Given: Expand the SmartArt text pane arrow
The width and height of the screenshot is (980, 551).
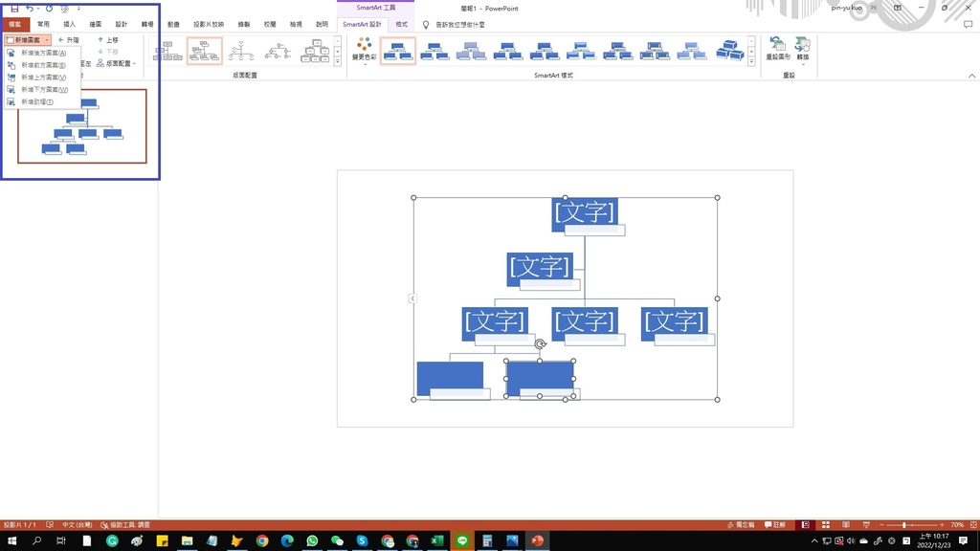Looking at the screenshot, I should (x=412, y=298).
